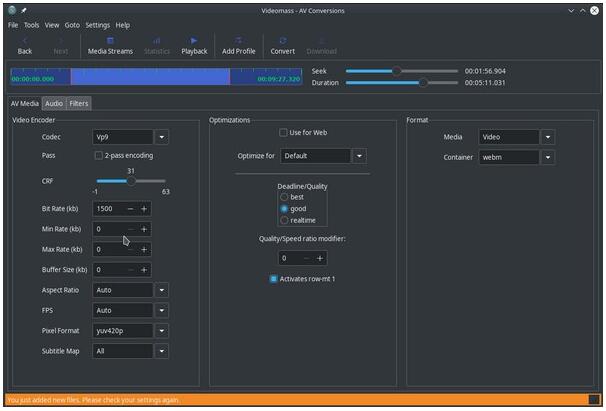
Task: Increase Quality/Speed ratio modifier value
Action: coord(320,258)
